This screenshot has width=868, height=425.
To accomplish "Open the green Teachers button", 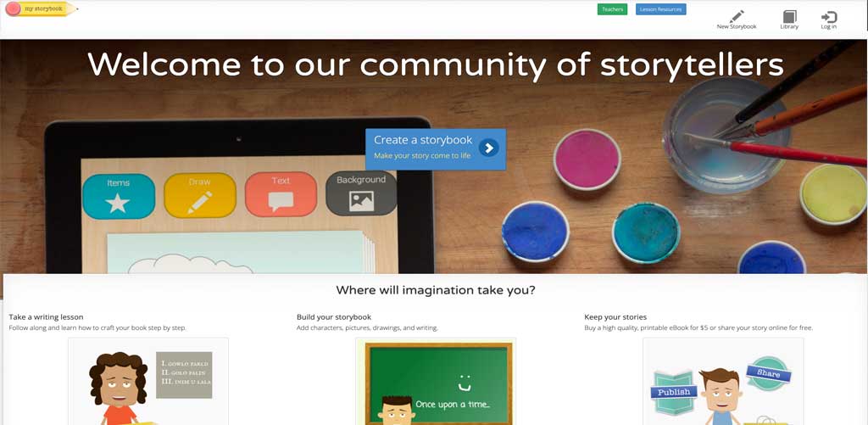I will pyautogui.click(x=612, y=9).
